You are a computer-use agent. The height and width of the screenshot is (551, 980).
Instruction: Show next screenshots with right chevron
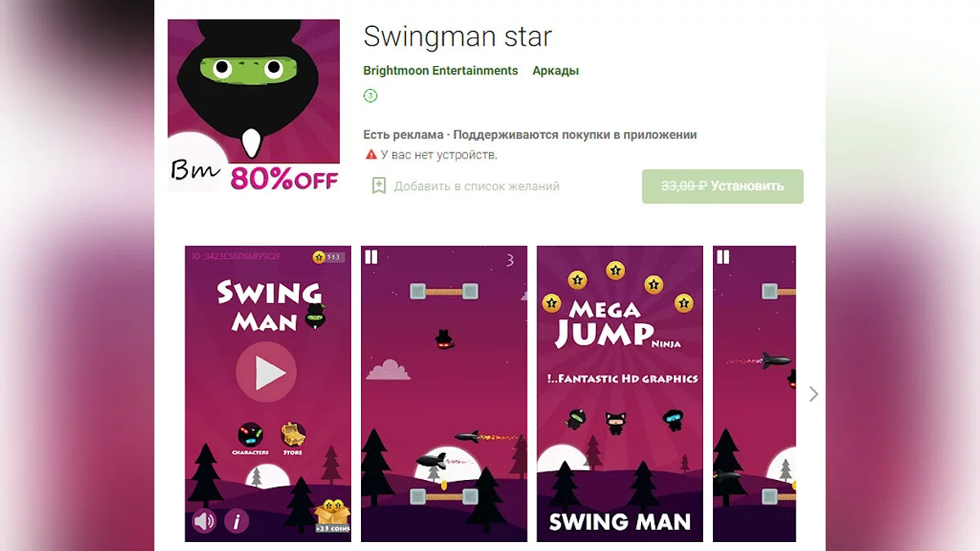(x=813, y=394)
